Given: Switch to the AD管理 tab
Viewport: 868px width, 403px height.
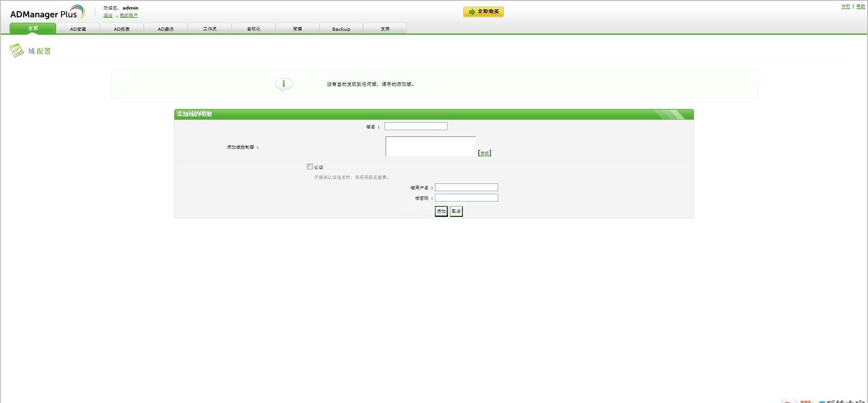Looking at the screenshot, I should tap(78, 29).
